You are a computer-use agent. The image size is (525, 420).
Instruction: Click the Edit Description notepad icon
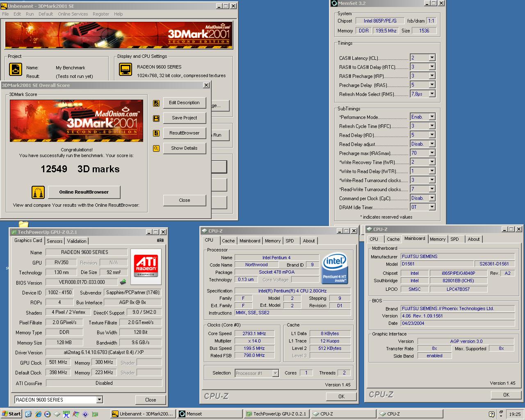[156, 103]
